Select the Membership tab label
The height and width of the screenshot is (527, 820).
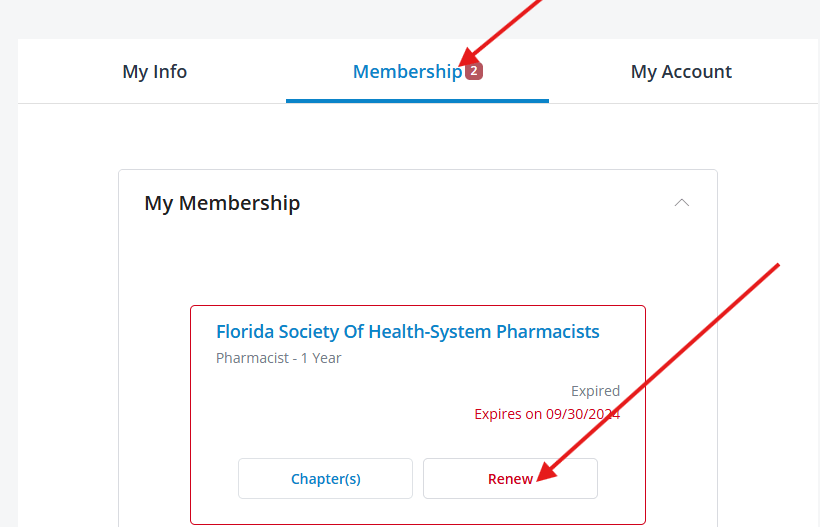(x=407, y=72)
